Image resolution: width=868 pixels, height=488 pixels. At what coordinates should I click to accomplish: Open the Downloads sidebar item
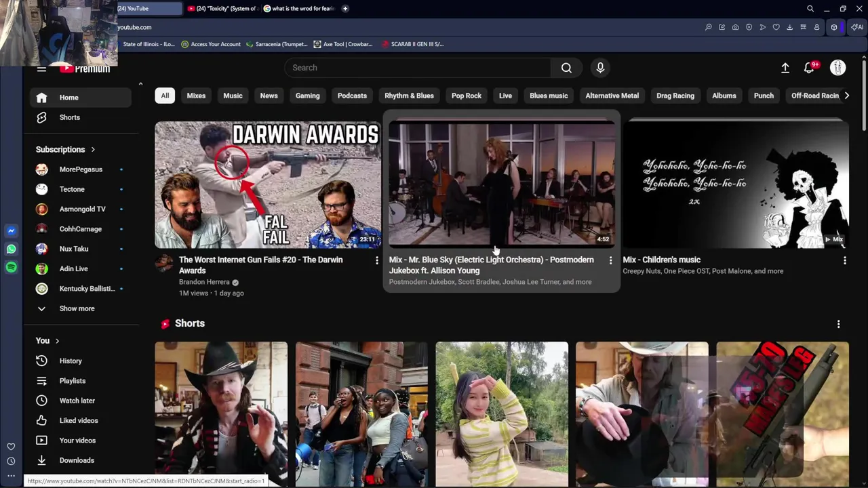(x=81, y=460)
